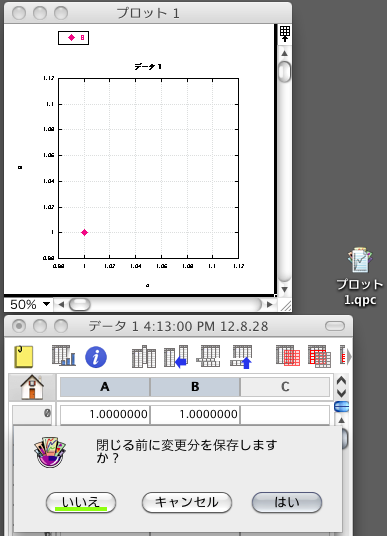
Task: Click the column formatting toolbar icon
Action: point(144,357)
